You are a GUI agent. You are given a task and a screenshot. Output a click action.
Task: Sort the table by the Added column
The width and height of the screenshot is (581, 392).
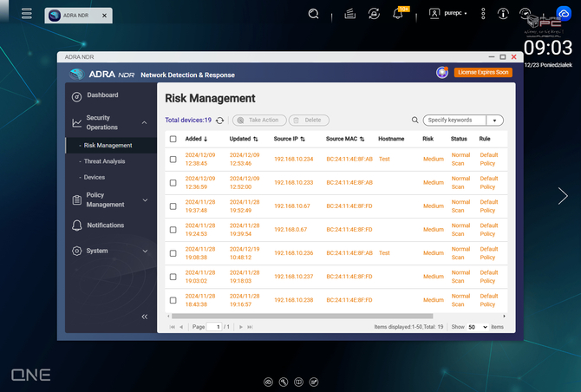(x=196, y=139)
